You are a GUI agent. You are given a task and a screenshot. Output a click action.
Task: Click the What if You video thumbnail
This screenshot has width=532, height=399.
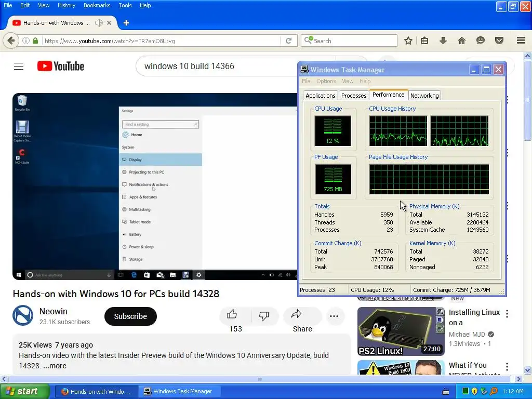(x=401, y=367)
